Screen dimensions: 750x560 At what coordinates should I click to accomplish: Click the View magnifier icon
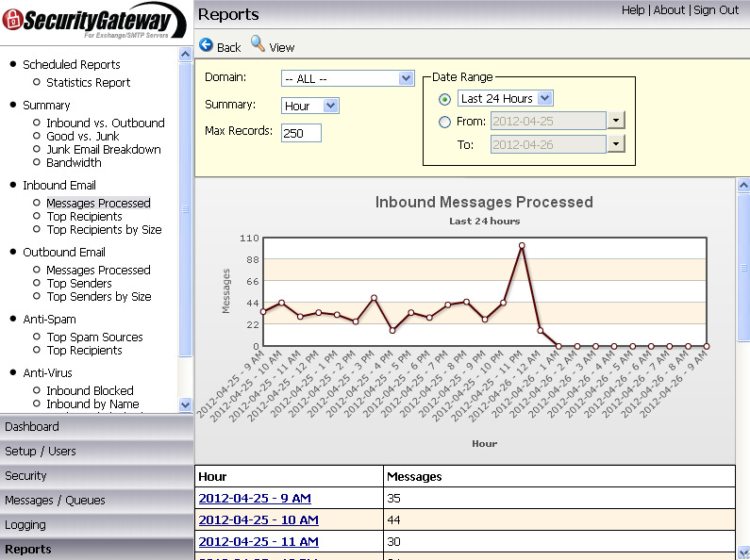[x=258, y=44]
